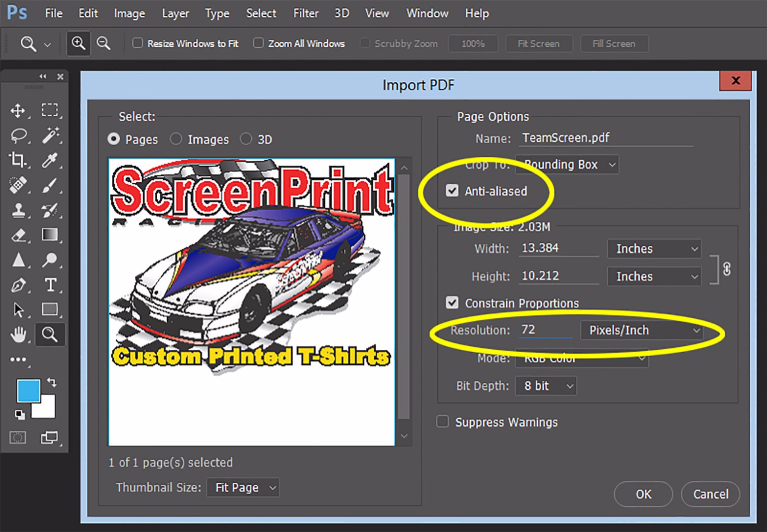Open the Filter menu
Viewport: 767px width, 532px height.
click(x=306, y=13)
